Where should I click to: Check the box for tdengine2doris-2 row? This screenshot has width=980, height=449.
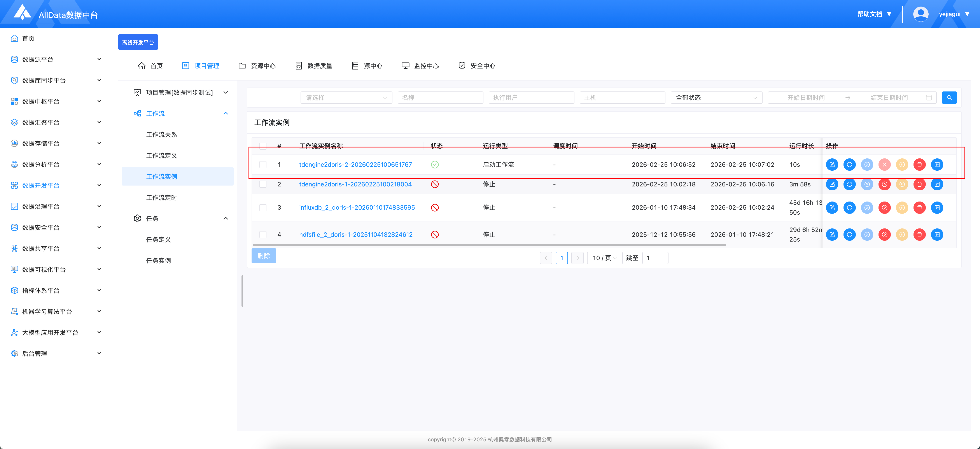tap(263, 165)
